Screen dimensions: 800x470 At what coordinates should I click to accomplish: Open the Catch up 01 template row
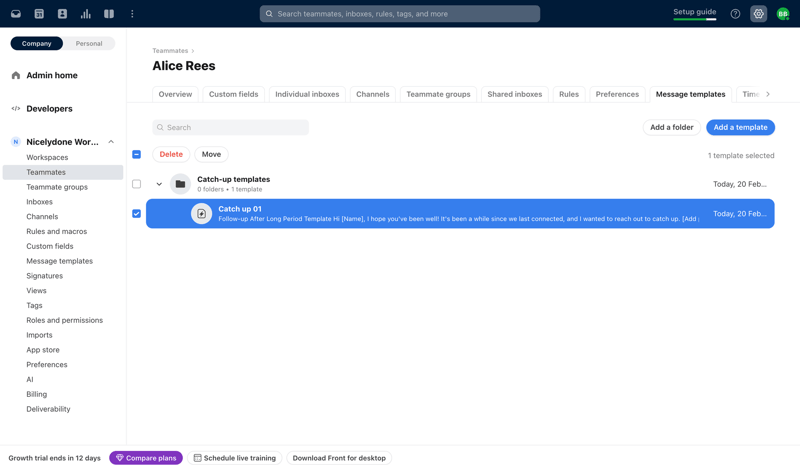click(x=460, y=213)
